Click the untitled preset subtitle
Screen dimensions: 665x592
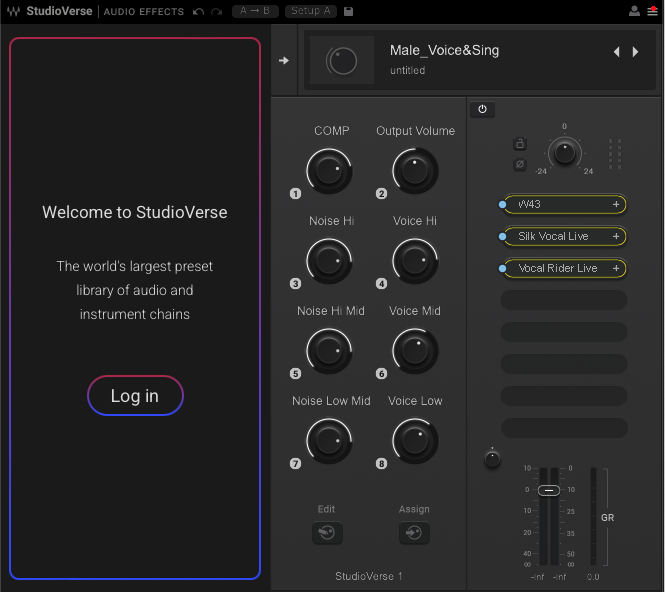point(408,70)
